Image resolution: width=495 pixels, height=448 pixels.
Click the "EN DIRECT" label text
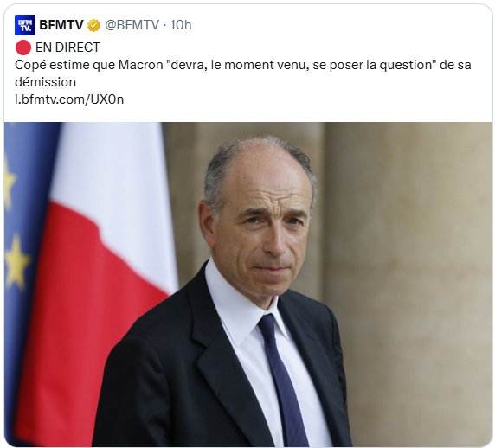pyautogui.click(x=67, y=48)
